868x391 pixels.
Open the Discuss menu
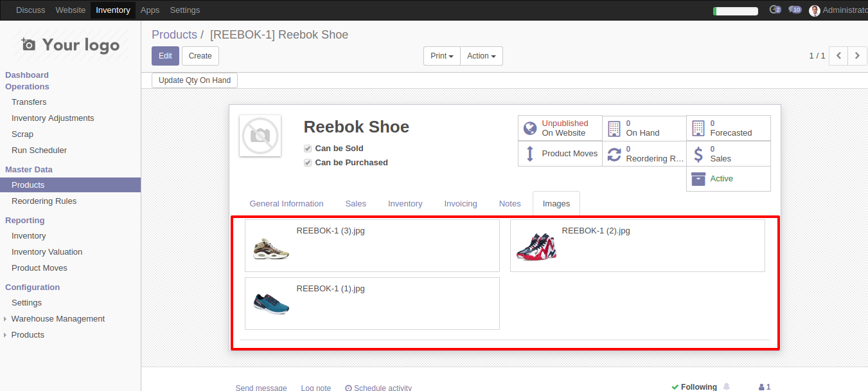pos(31,10)
